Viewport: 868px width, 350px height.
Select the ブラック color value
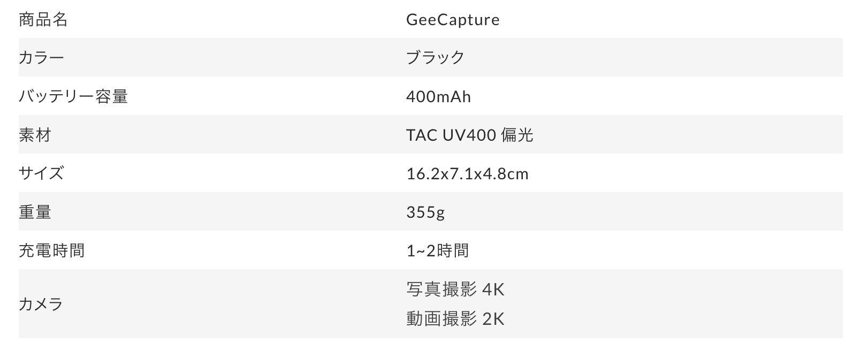point(435,57)
